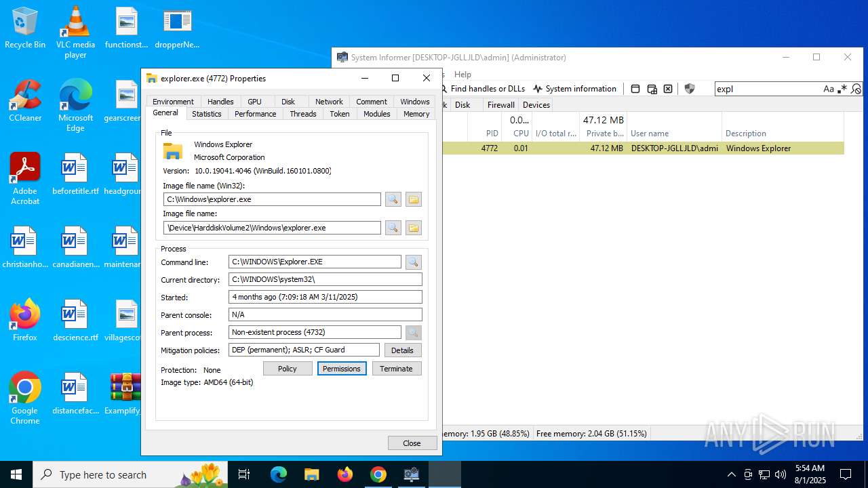Screen dimensions: 868x488
Task: Open dropperNe... desktop file icon
Action: (177, 28)
